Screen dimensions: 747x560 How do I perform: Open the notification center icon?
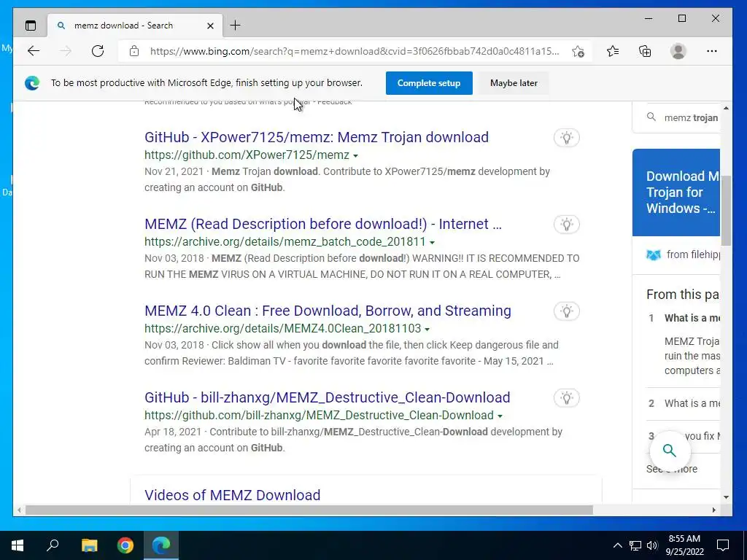click(723, 545)
